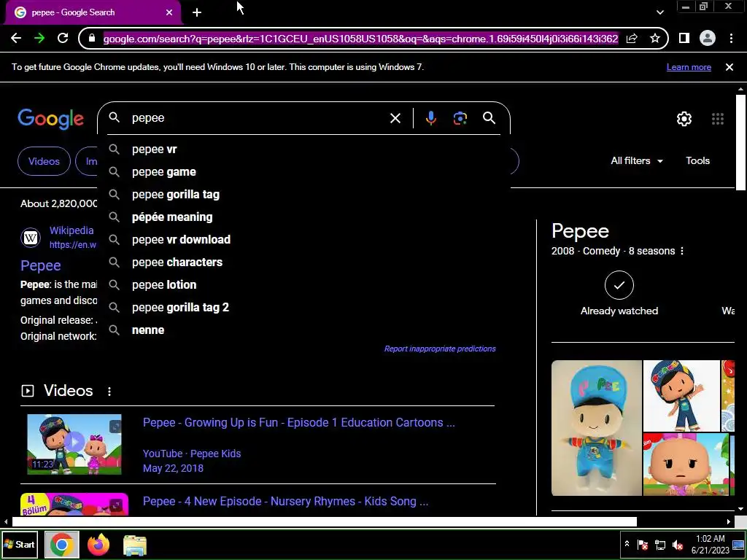
Task: Open Pepee knowledge panel more options
Action: (682, 251)
